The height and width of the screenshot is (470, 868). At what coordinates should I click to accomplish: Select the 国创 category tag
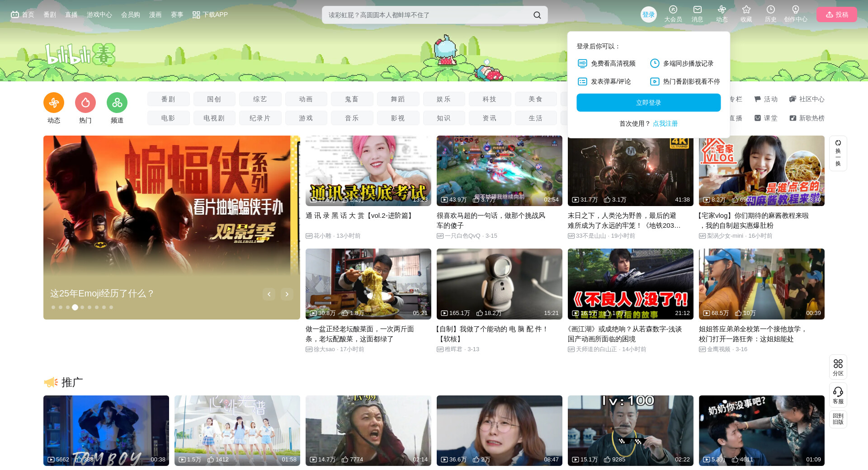[214, 99]
